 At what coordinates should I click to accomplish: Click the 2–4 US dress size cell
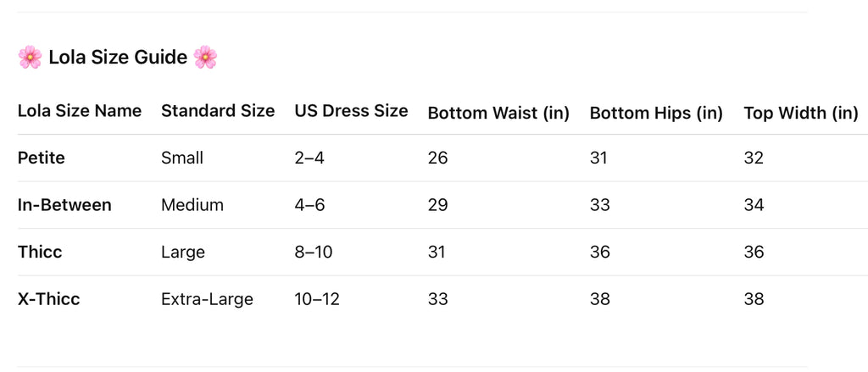point(309,158)
